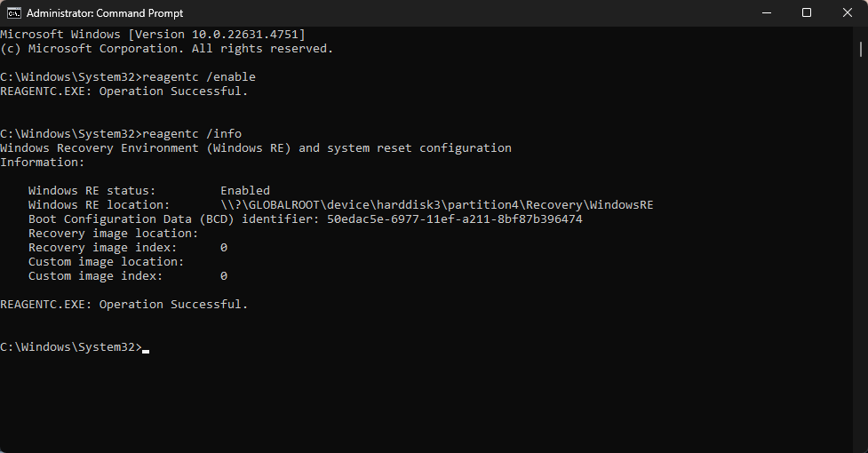Click the 'reagentc /enable' command text
The image size is (868, 453).
point(199,77)
